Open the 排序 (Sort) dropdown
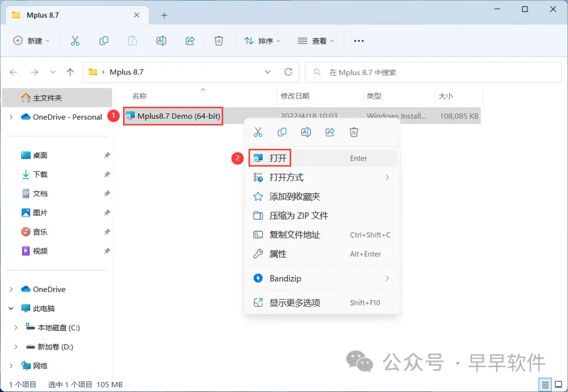 (x=262, y=41)
